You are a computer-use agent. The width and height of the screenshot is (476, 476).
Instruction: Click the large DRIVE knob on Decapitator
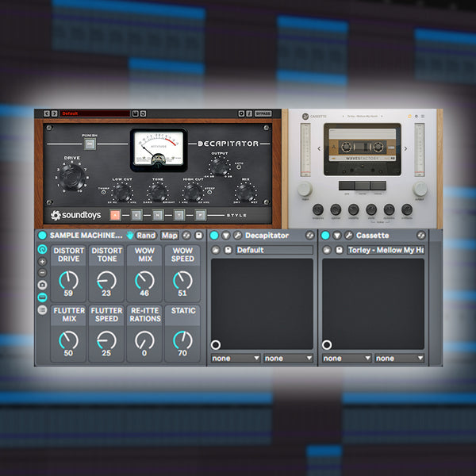pos(72,177)
